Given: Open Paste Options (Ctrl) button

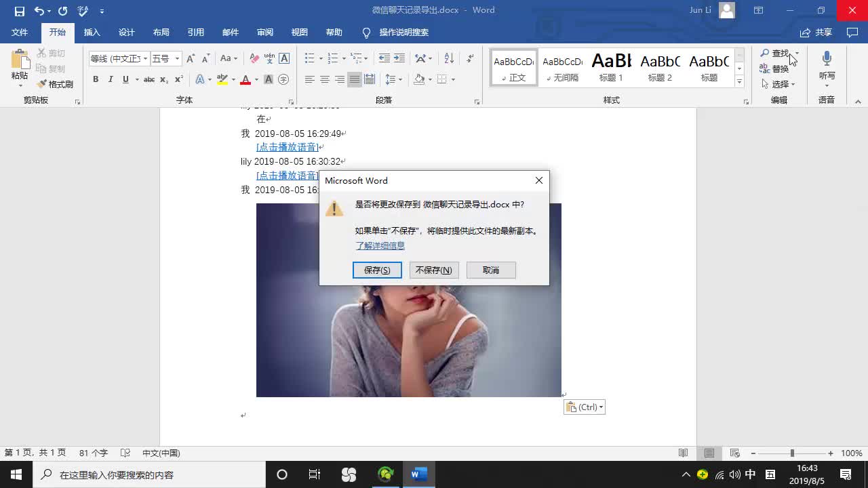Looking at the screenshot, I should coord(584,407).
